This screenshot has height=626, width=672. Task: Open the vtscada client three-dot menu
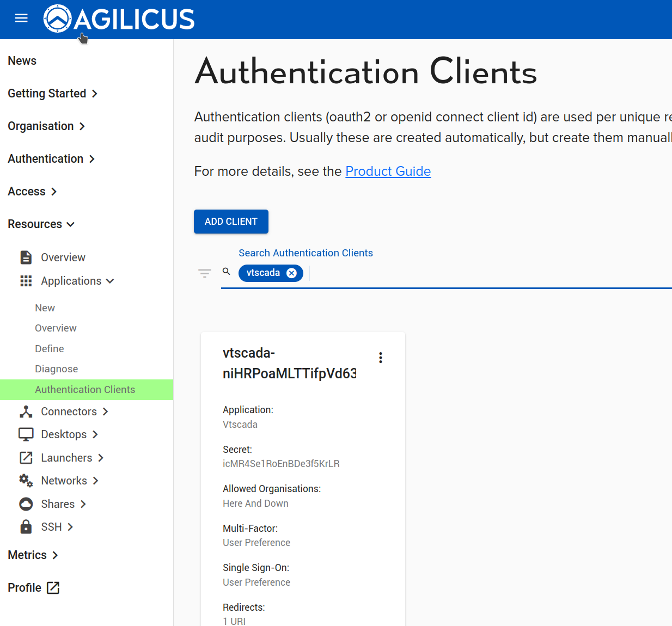[x=381, y=358]
